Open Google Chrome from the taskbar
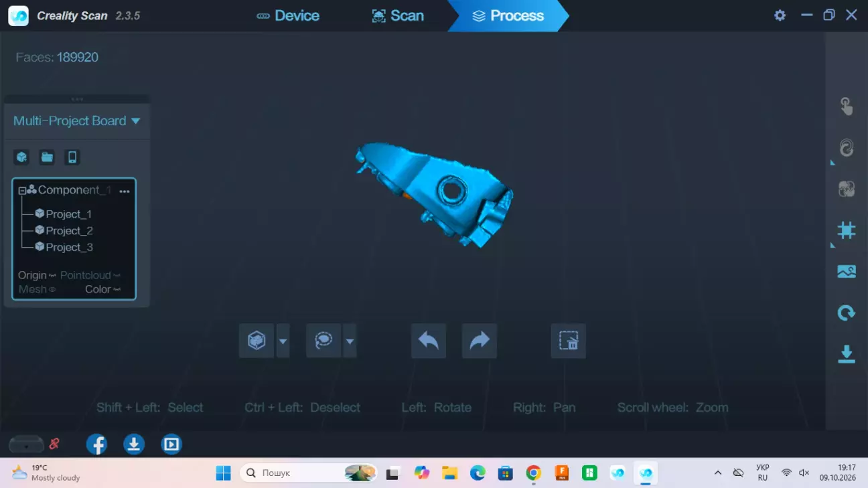Image resolution: width=868 pixels, height=488 pixels. [533, 473]
